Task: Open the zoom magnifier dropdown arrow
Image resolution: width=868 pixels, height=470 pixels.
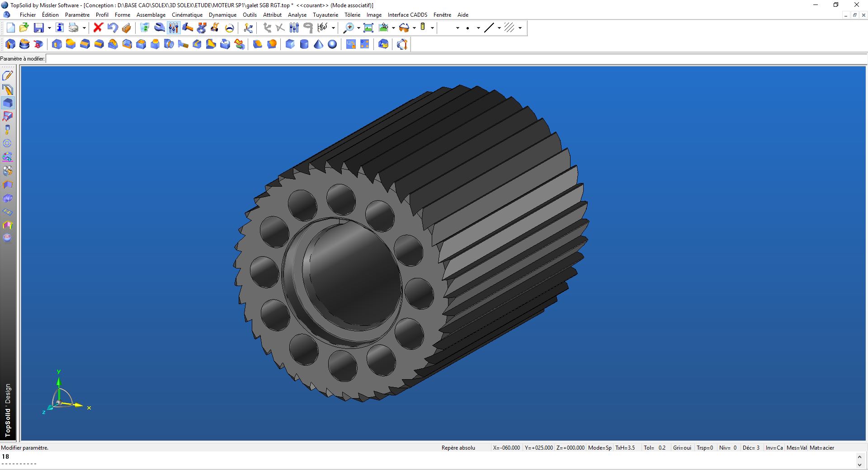Action: [x=359, y=28]
